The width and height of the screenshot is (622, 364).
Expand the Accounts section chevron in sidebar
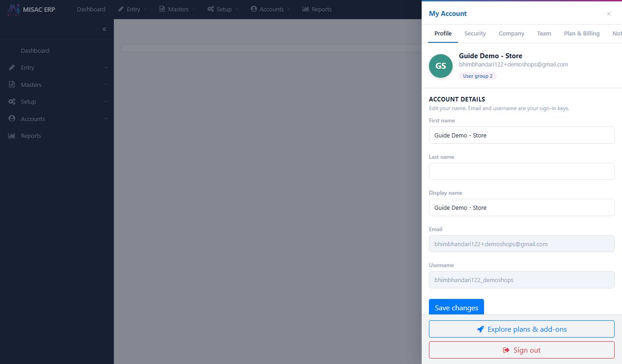106,119
